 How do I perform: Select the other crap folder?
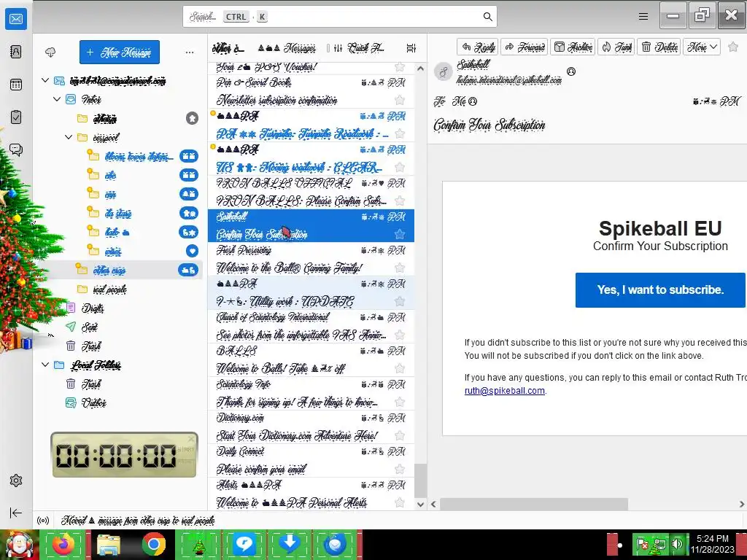(x=118, y=270)
